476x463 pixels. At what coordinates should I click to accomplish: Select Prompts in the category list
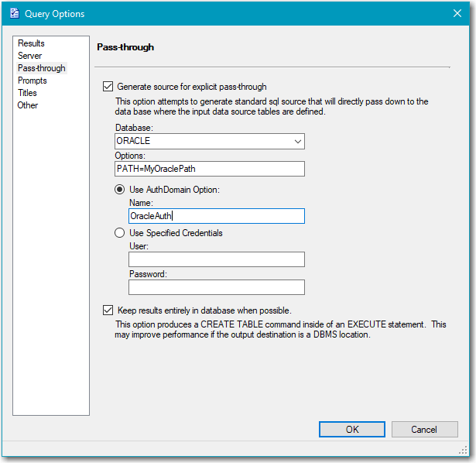click(32, 81)
